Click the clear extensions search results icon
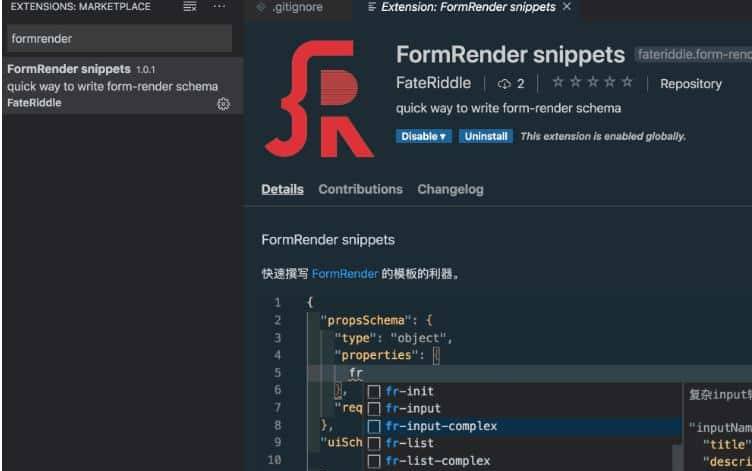 coord(190,7)
